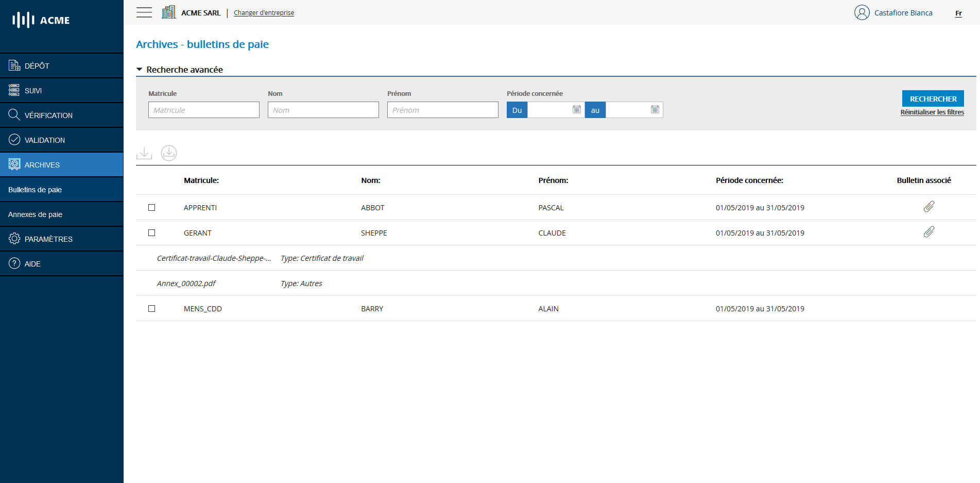980x483 pixels.
Task: Switch language using the Fr selector
Action: [958, 13]
